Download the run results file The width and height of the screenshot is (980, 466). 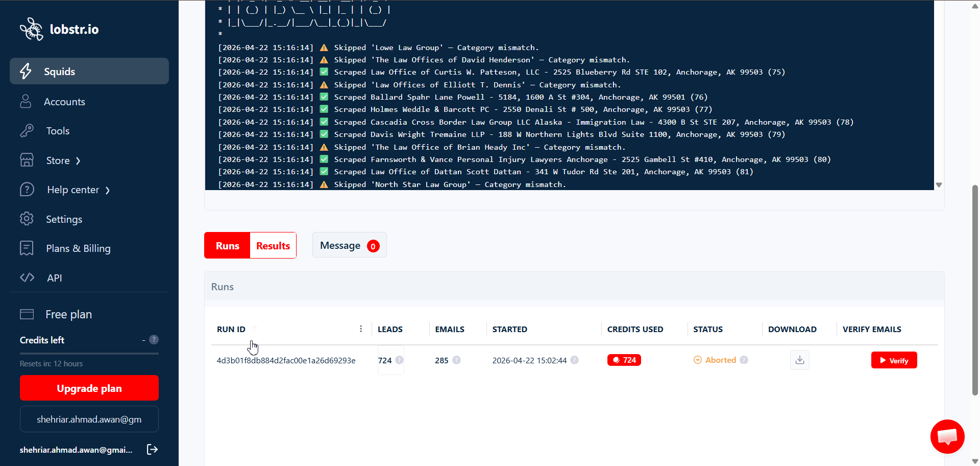(800, 360)
